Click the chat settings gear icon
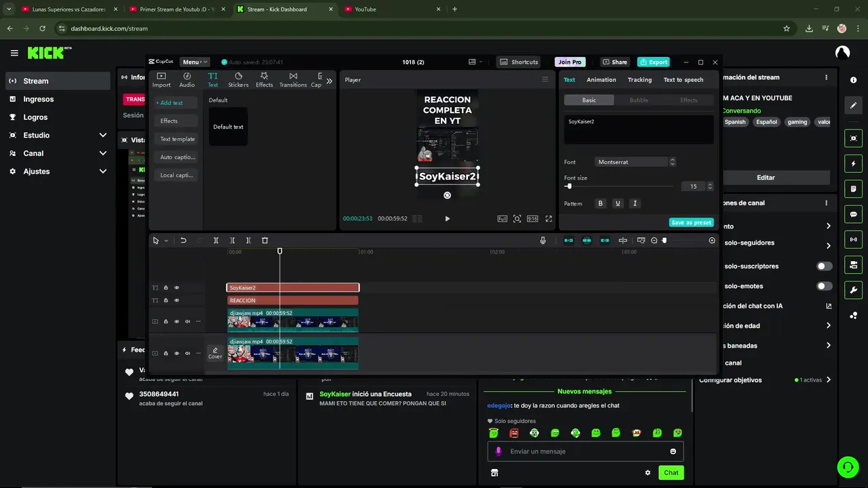The width and height of the screenshot is (868, 488). 648,472
